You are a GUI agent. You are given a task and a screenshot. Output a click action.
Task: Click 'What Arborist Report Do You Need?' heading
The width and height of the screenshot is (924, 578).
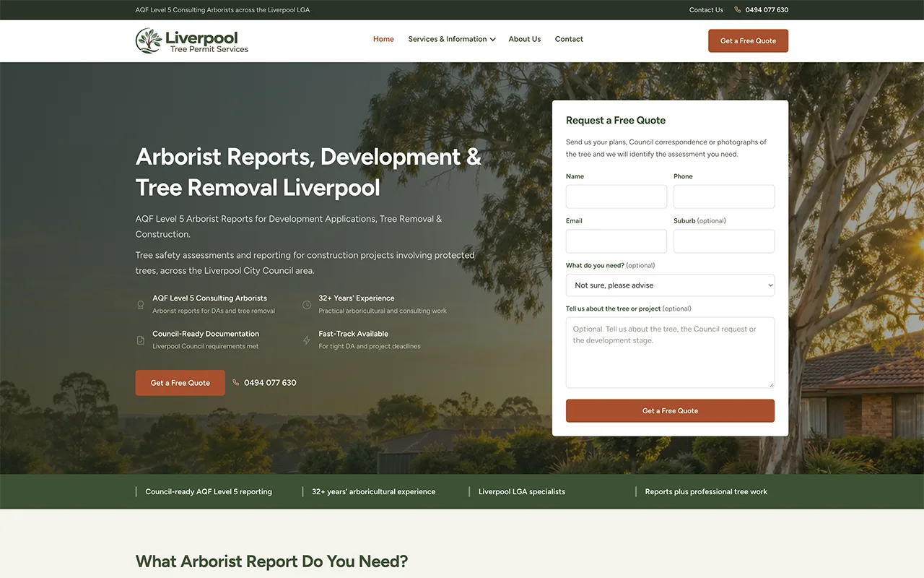pyautogui.click(x=271, y=561)
